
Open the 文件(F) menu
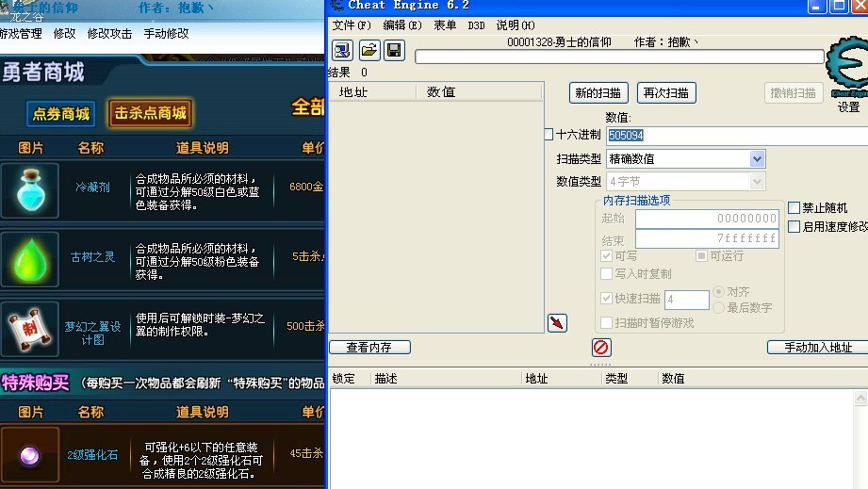tap(351, 25)
